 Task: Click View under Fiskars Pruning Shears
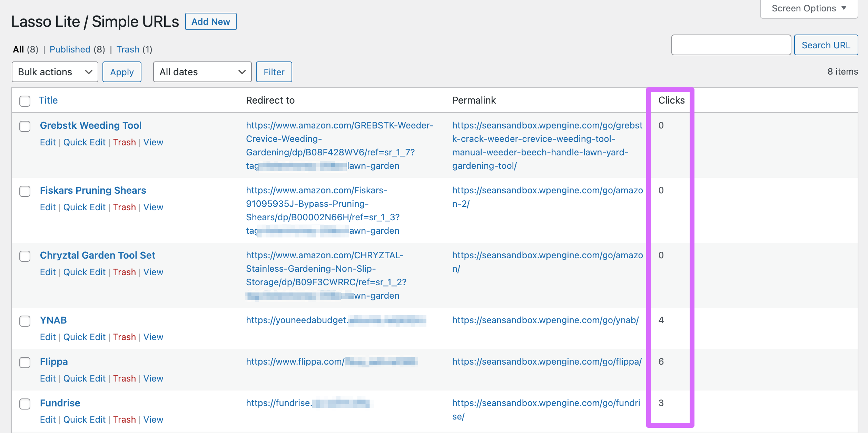153,207
